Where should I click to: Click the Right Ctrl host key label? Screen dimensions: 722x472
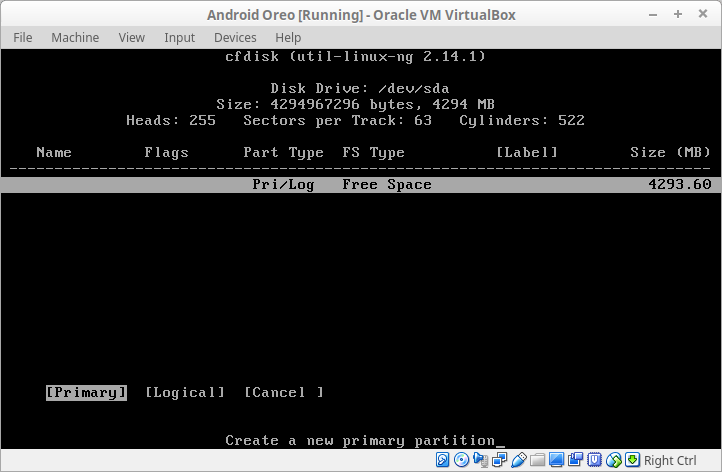(x=670, y=460)
